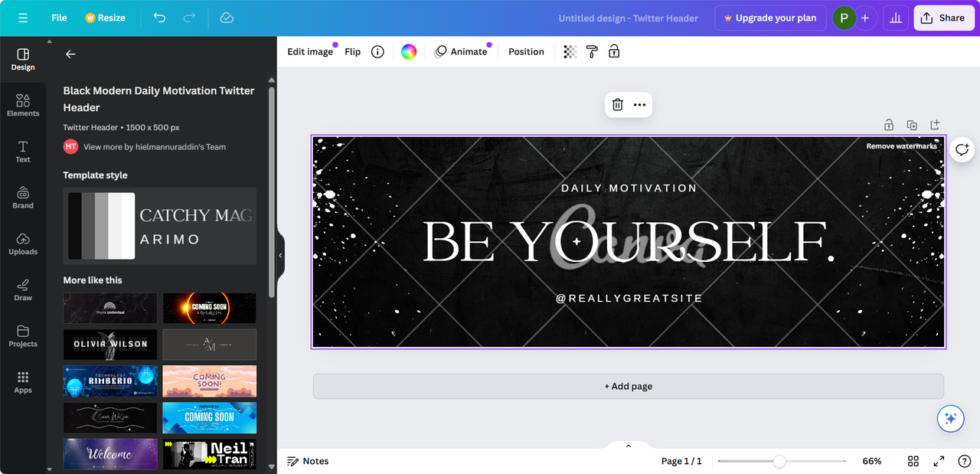Open the Projects tab

tap(23, 336)
